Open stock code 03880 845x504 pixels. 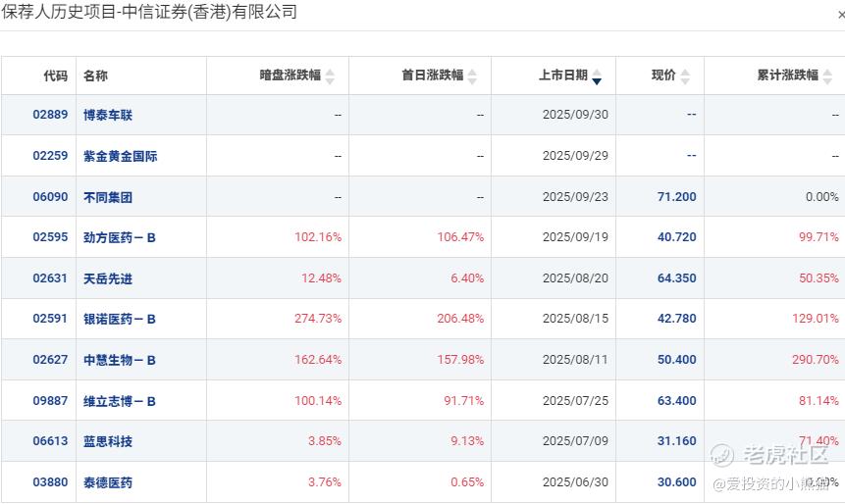point(50,482)
